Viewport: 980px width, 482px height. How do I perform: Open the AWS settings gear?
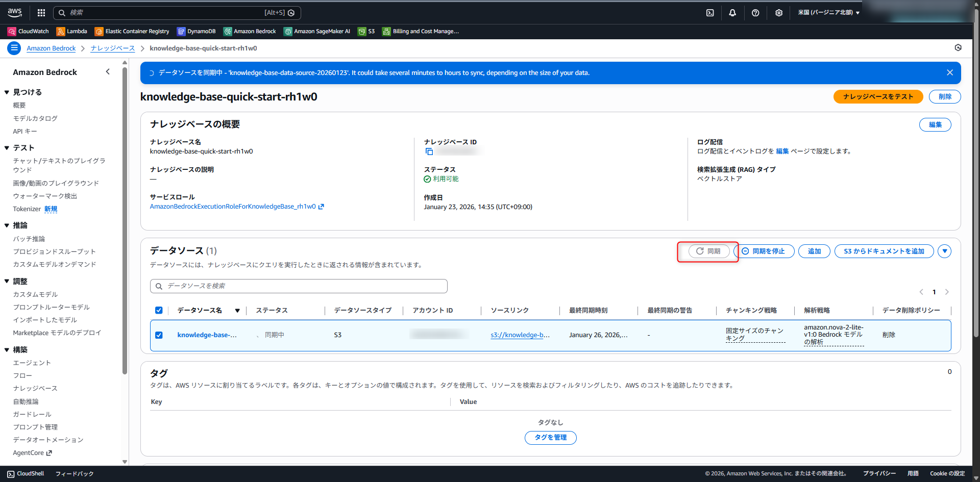(778, 13)
